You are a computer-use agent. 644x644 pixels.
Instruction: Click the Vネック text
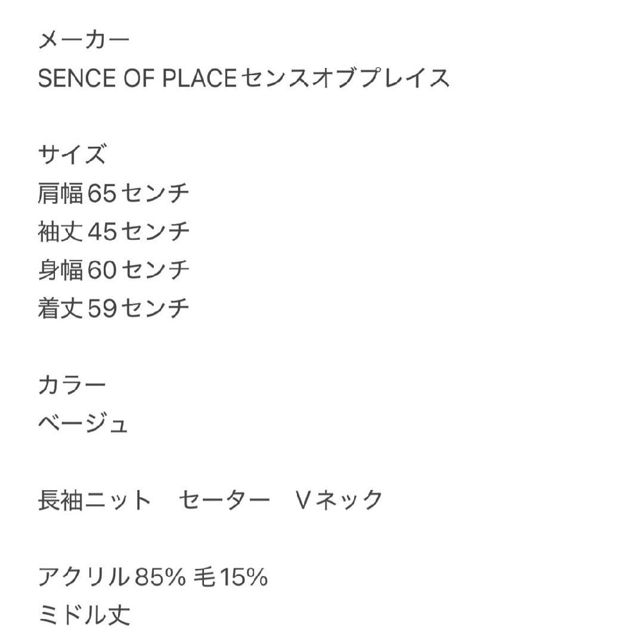[339, 500]
